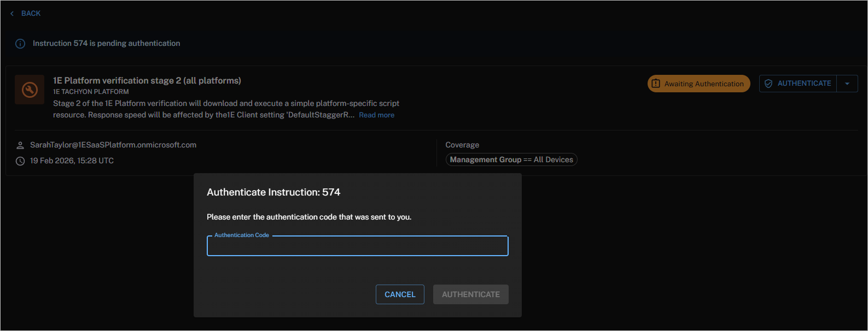
Task: Select the Management Group == All Devices chip
Action: tap(511, 159)
